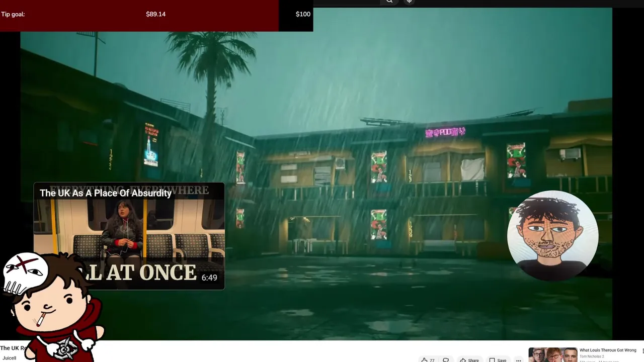Click the 6:49 video duration badge

click(209, 278)
